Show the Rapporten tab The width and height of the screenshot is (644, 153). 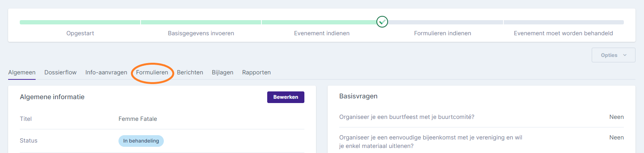click(x=256, y=72)
